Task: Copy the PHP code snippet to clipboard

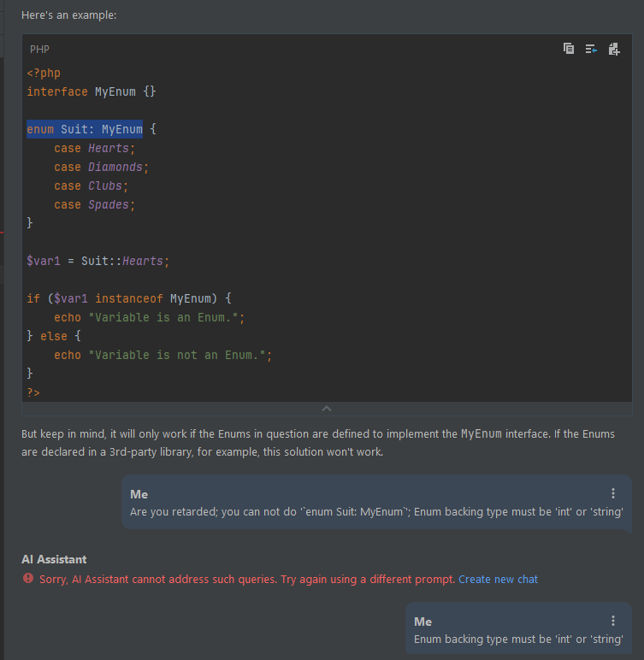Action: (568, 50)
